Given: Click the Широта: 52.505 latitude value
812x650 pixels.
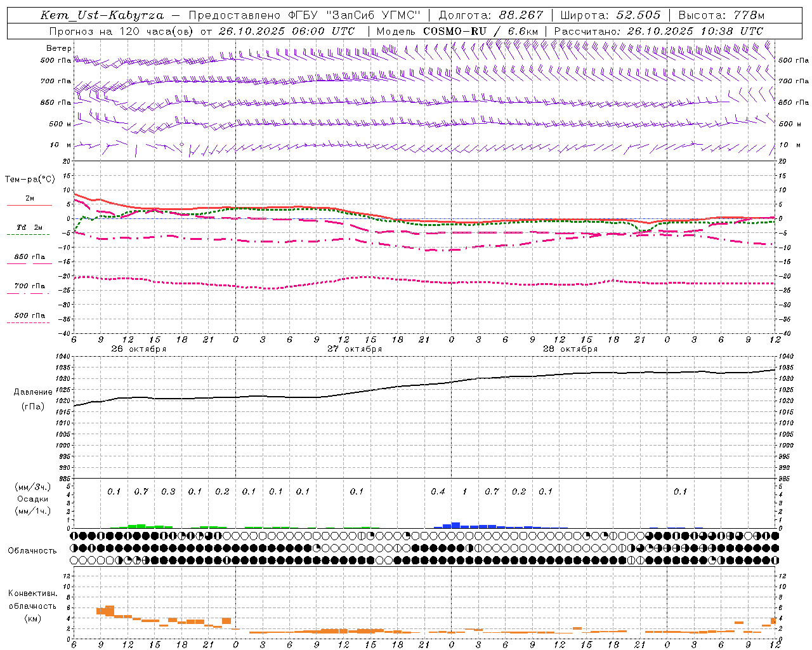Looking at the screenshot, I should point(610,15).
